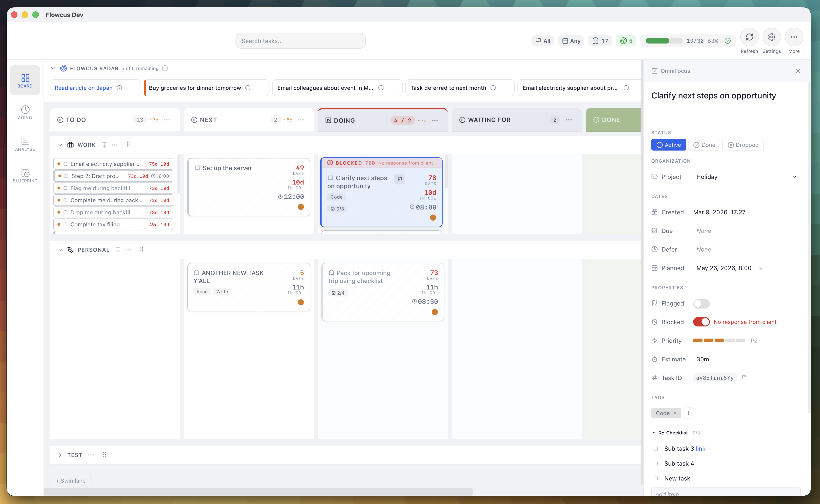The width and height of the screenshot is (820, 504).
Task: Click the radar count badge showing 5
Action: pos(626,41)
